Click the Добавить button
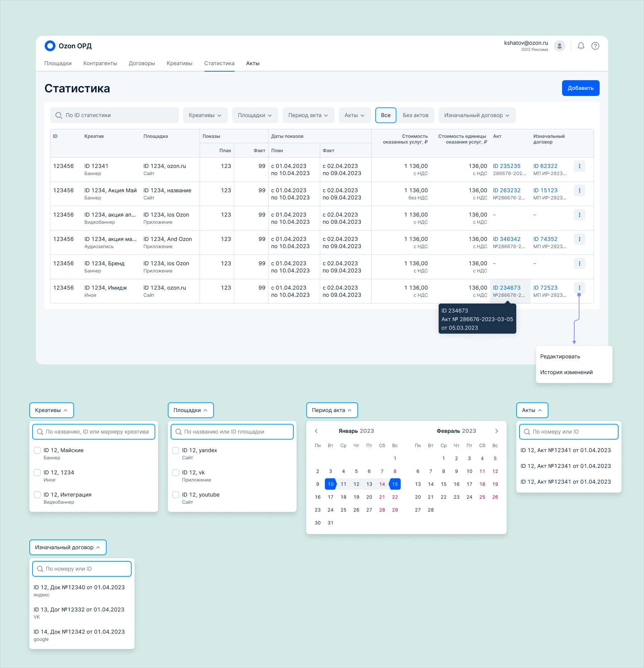This screenshot has height=668, width=644. click(581, 88)
